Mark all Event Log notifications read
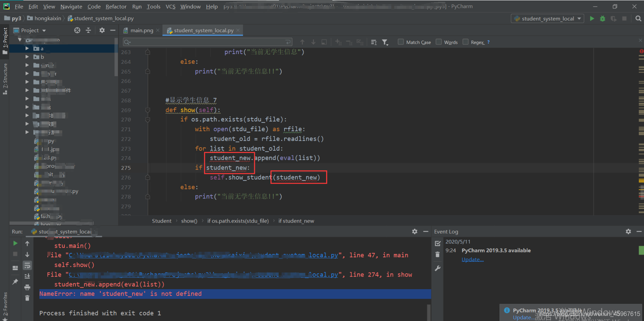Viewport: 644px width, 321px height. pos(438,243)
